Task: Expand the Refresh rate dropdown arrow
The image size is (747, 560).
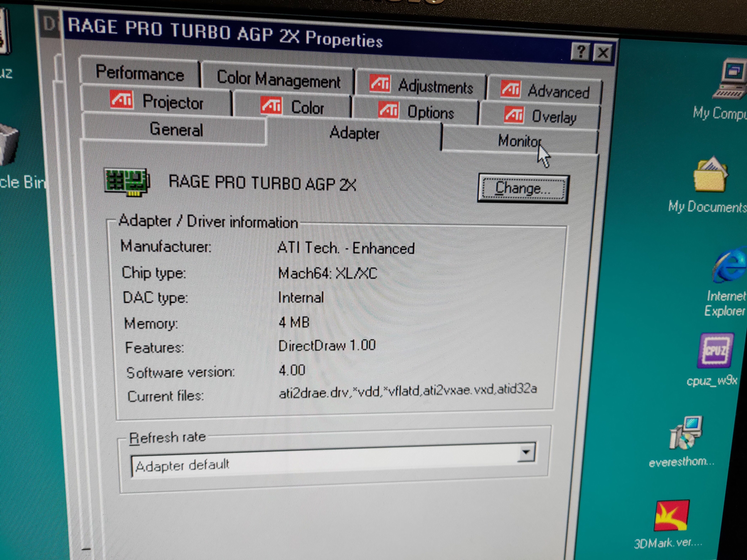Action: point(526,452)
